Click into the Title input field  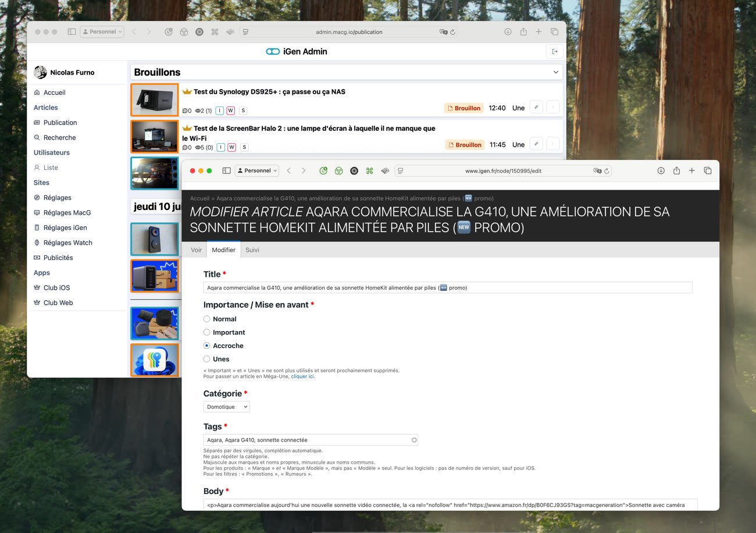[448, 287]
